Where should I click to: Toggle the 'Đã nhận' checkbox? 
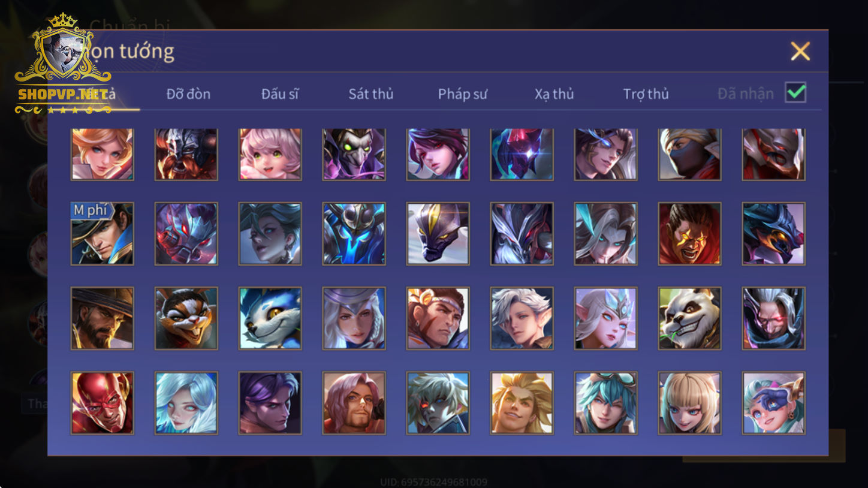pos(796,93)
